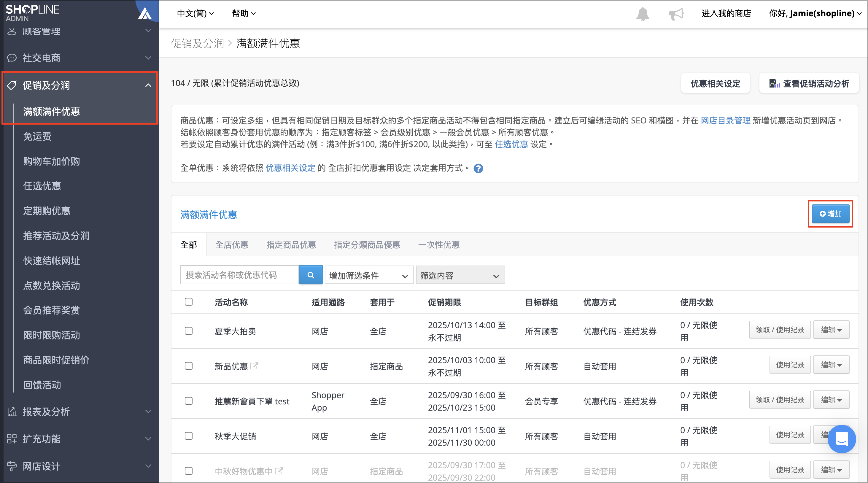Click the 查看促销活动分析 button
Screen dimensions: 868x483
(x=809, y=83)
